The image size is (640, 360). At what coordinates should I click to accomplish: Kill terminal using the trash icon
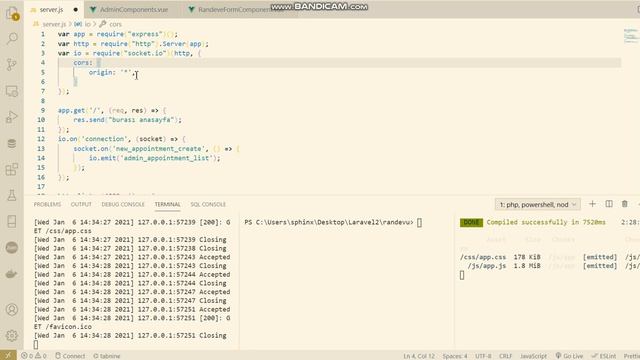pos(624,204)
